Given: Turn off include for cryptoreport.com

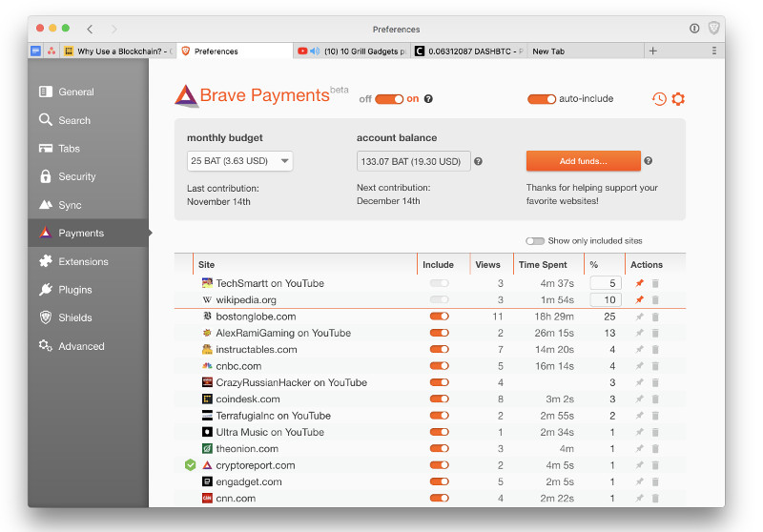Looking at the screenshot, I should tap(439, 465).
